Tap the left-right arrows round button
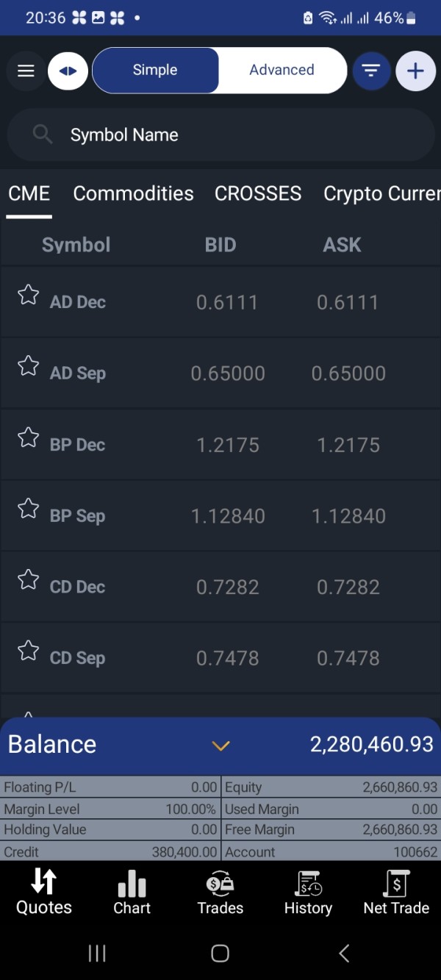This screenshot has width=441, height=980. pyautogui.click(x=68, y=71)
